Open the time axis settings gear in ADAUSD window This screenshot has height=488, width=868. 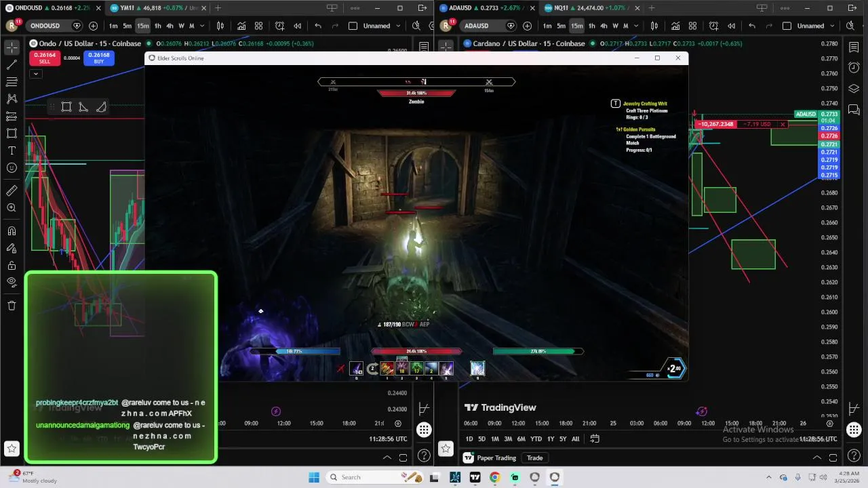point(829,424)
